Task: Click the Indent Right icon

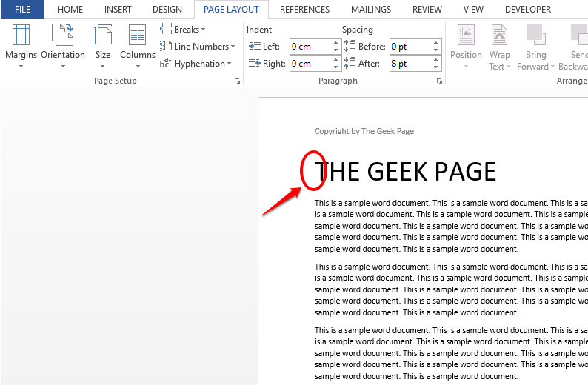Action: (254, 64)
